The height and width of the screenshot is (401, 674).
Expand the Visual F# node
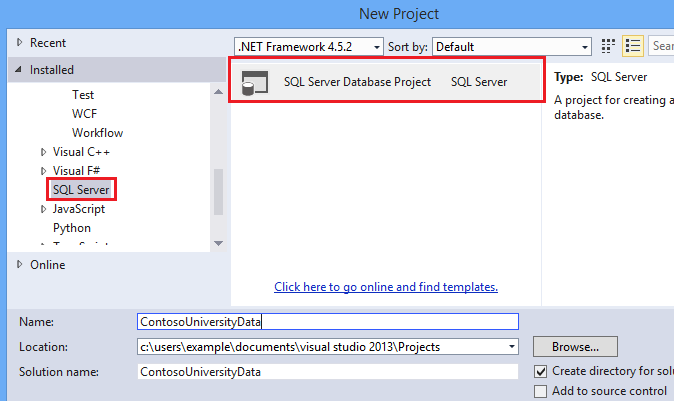tap(43, 171)
